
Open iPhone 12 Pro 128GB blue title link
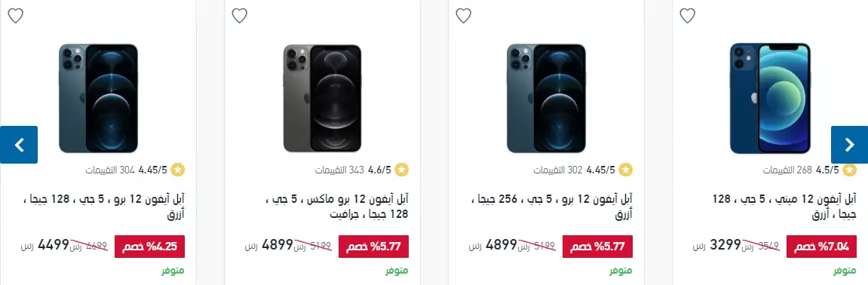coord(104,207)
